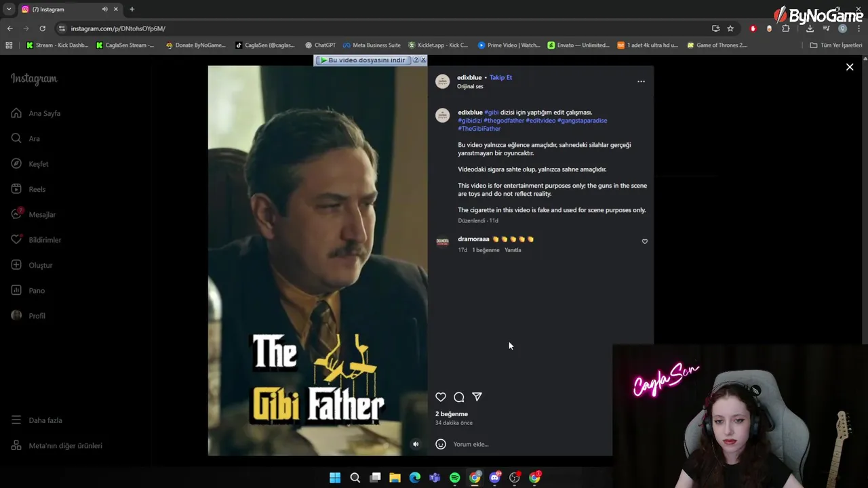
Task: Reload the browser page
Action: 42,28
